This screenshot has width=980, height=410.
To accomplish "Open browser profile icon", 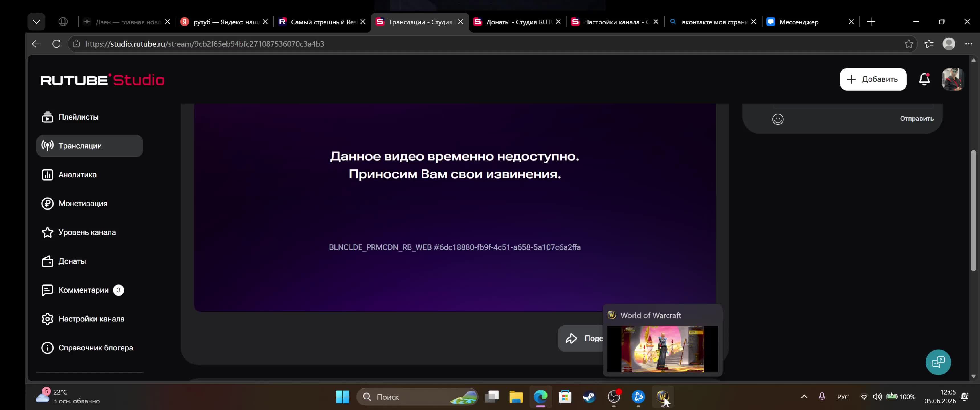I will (948, 44).
